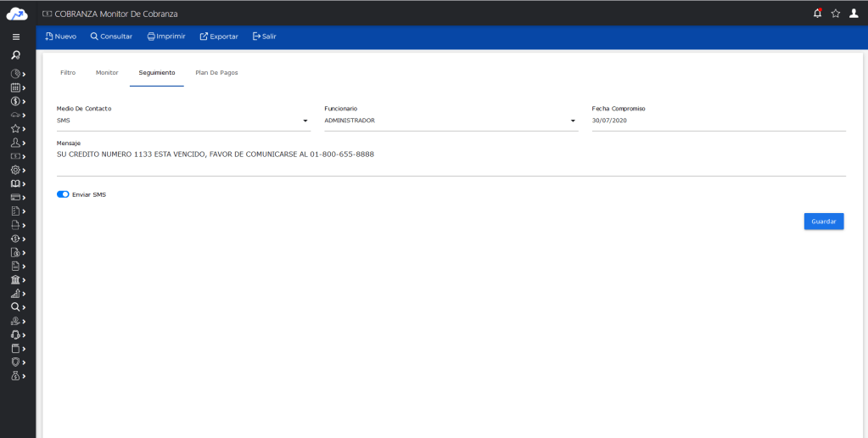Click the search magnifier at sidebar top
The image size is (868, 438).
[x=16, y=55]
